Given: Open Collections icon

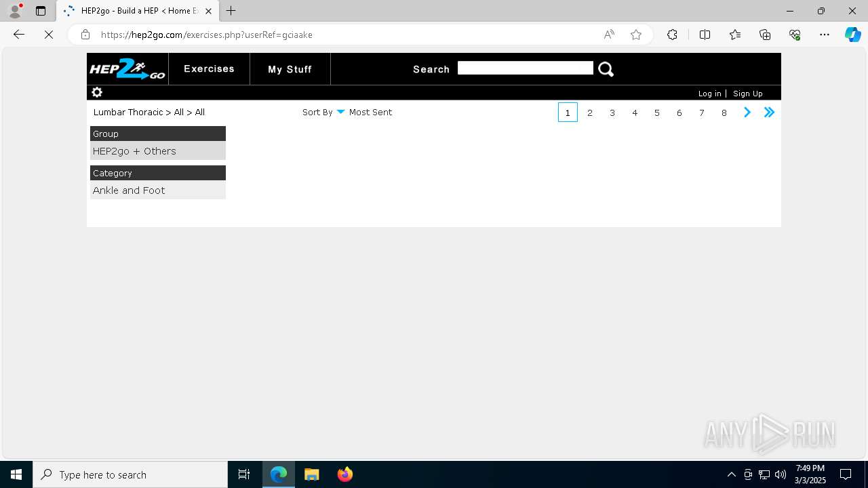Looking at the screenshot, I should point(765,35).
